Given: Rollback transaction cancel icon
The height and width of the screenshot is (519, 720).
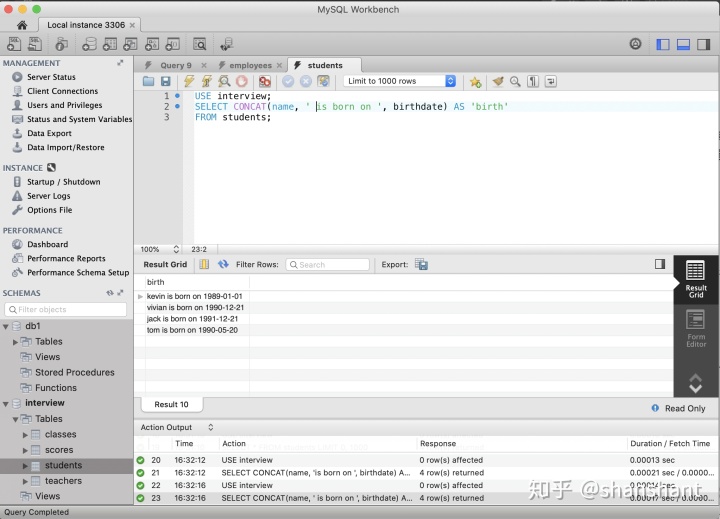Looking at the screenshot, I should click(306, 81).
